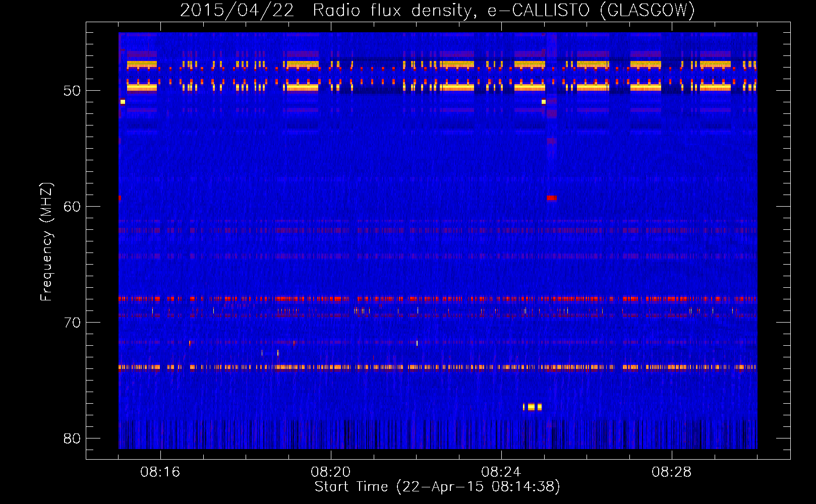Click the 60 frequency tick label

pyautogui.click(x=72, y=207)
